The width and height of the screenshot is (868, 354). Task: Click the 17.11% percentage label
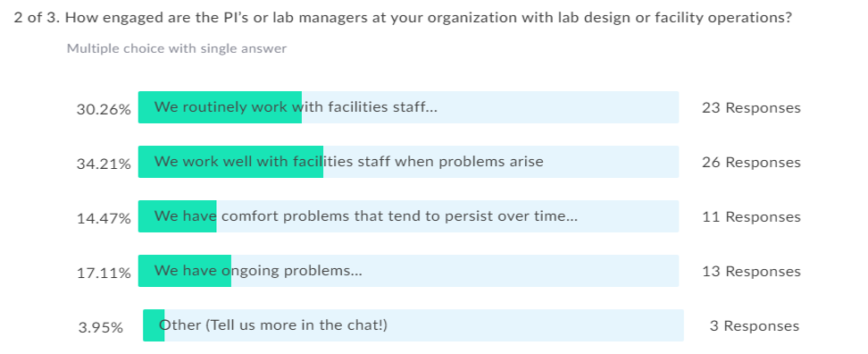coord(104,274)
